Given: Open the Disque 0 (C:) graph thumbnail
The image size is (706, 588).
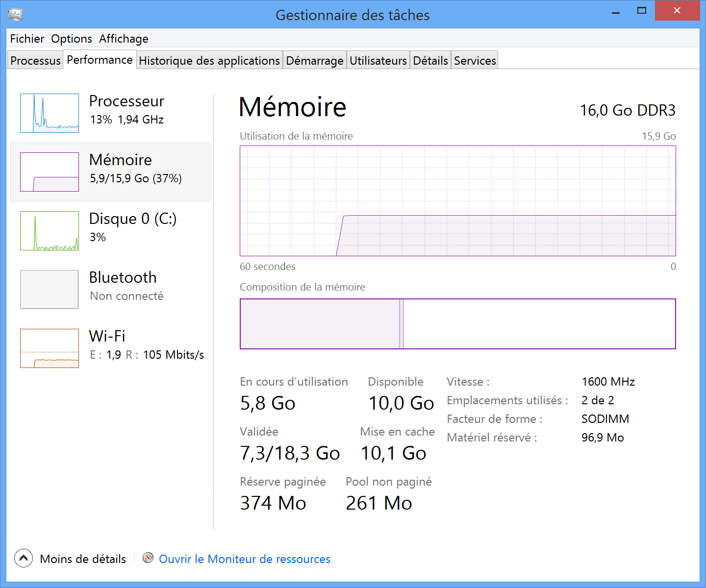Looking at the screenshot, I should point(50,231).
